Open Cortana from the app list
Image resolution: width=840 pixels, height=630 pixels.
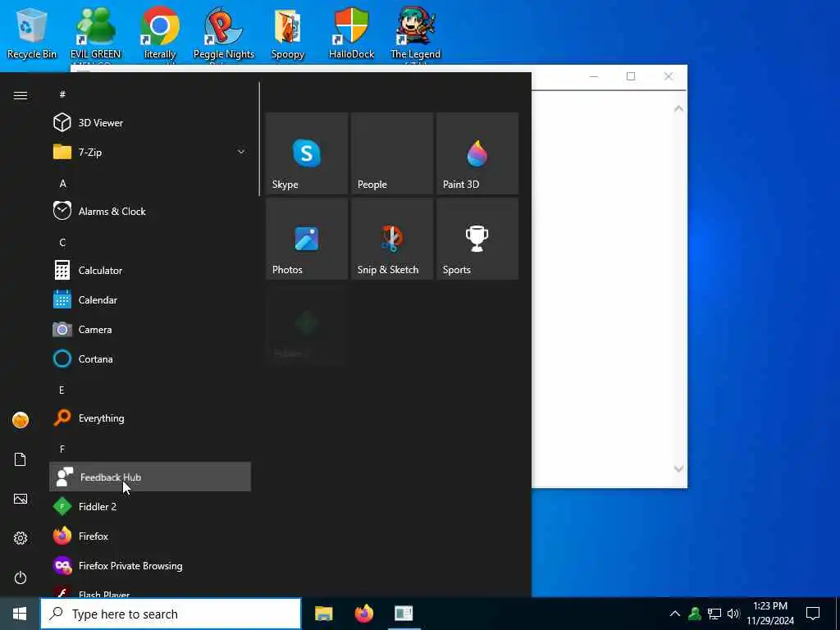[150, 358]
